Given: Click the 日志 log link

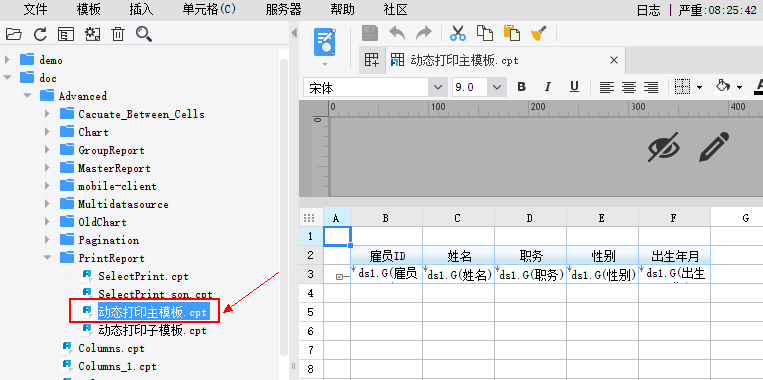Looking at the screenshot, I should 648,10.
